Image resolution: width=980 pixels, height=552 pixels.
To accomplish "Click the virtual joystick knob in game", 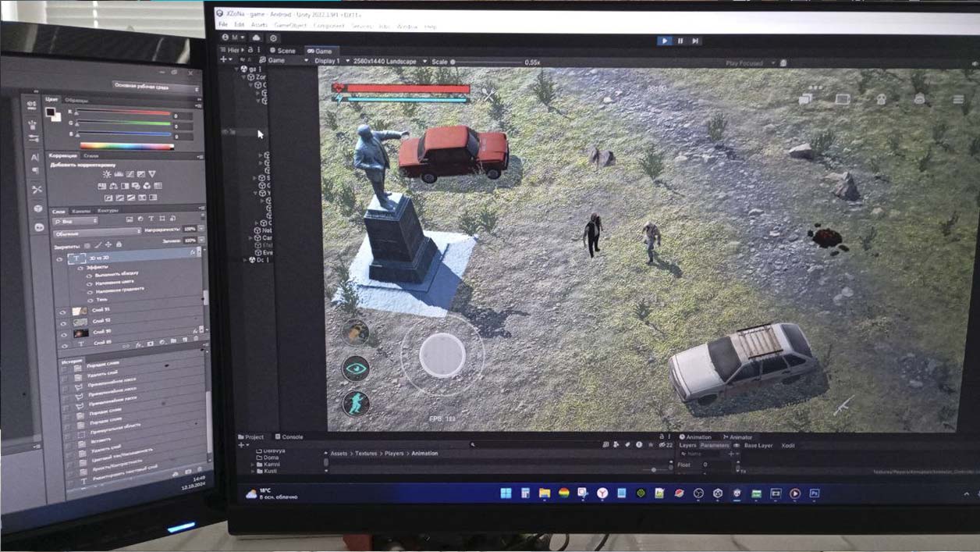I will [x=442, y=354].
